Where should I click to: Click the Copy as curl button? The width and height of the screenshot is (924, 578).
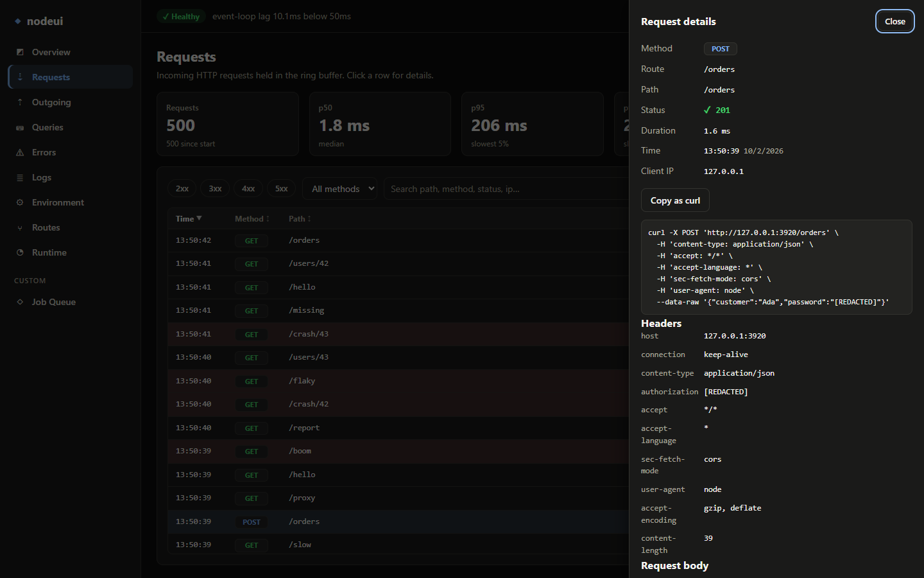675,200
